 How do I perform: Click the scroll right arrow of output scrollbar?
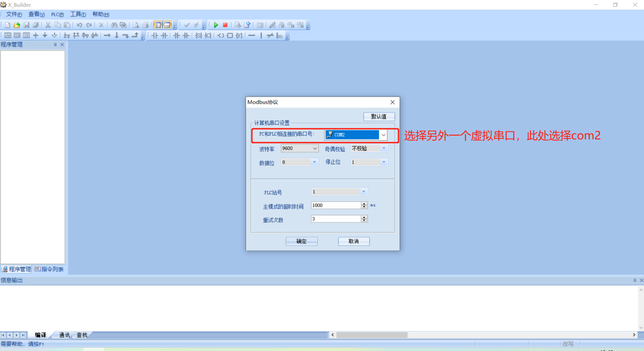tap(634, 335)
